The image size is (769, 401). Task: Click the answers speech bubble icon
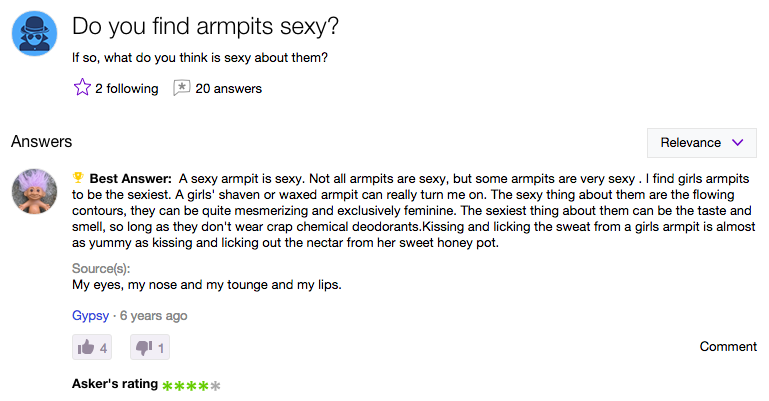[x=181, y=88]
